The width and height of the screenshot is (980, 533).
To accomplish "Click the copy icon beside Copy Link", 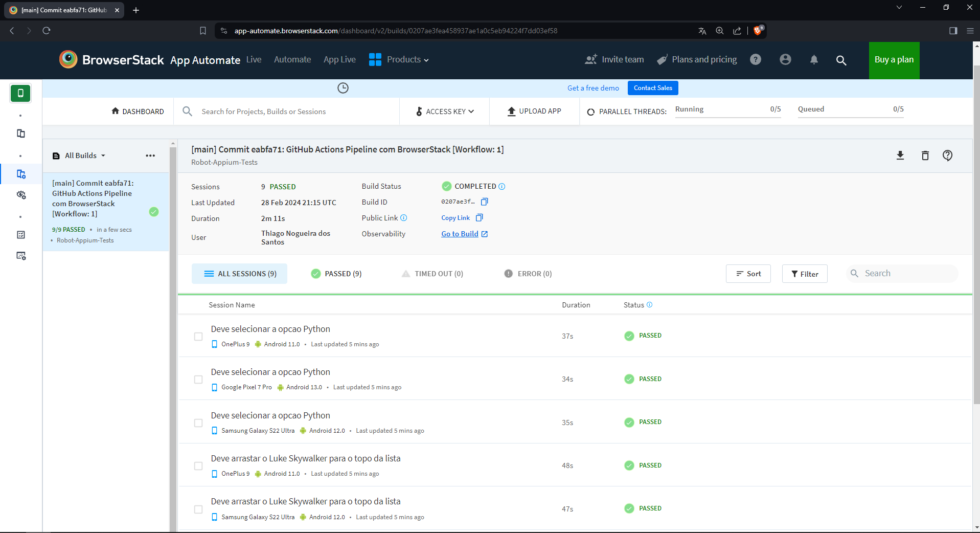I will click(479, 218).
